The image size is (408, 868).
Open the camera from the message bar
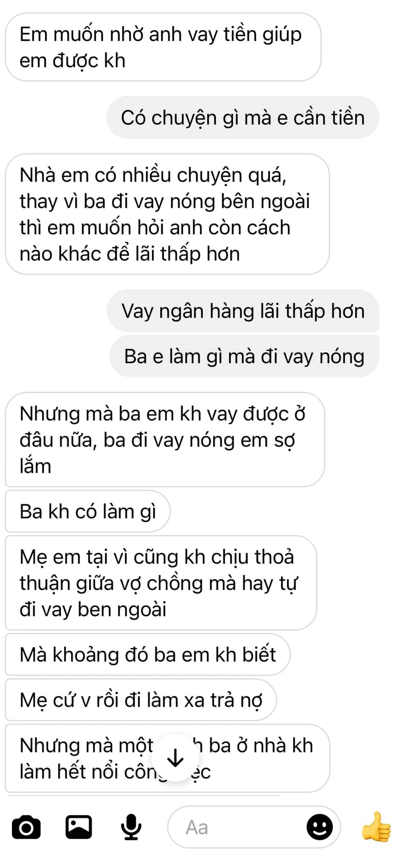coord(26,827)
